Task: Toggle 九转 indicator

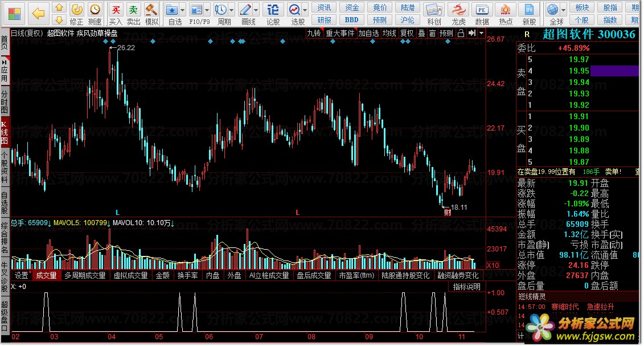Action: point(314,33)
